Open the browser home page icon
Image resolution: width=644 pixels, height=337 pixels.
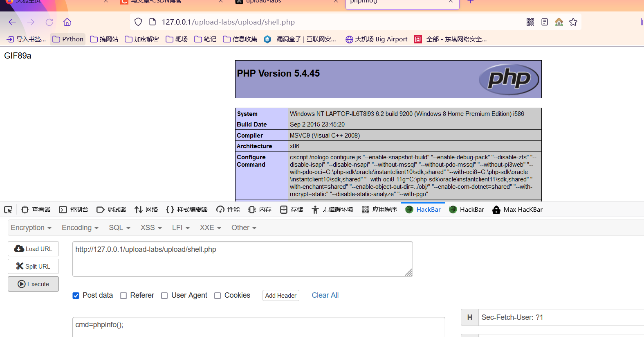67,22
